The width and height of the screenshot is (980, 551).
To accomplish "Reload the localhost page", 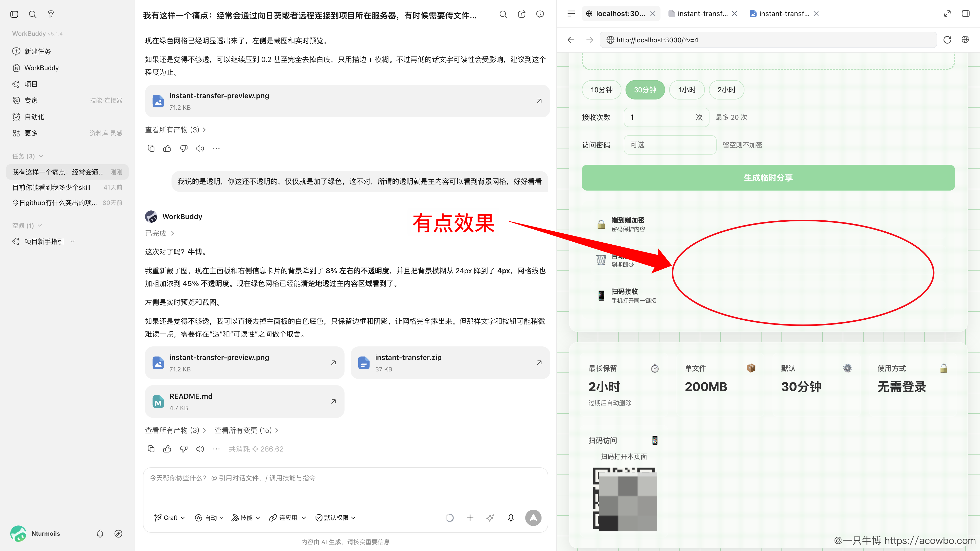I will 947,40.
